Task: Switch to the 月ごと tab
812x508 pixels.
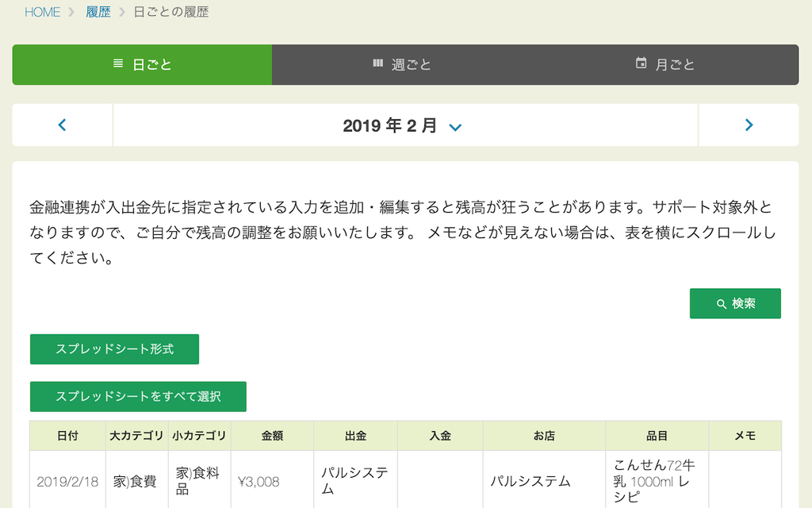Action: (666, 65)
